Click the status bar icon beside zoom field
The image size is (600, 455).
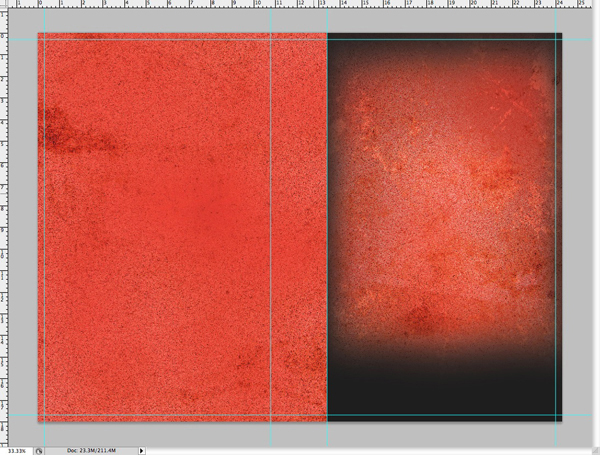pos(39,451)
